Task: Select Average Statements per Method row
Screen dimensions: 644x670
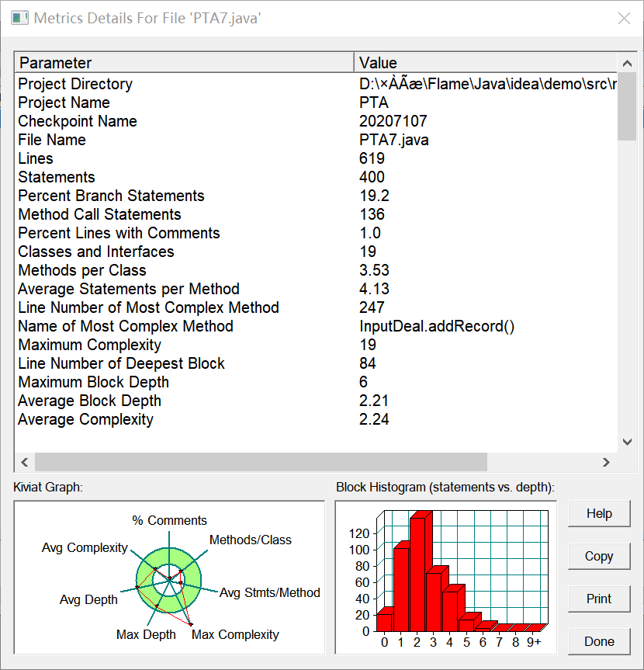Action: 316,289
